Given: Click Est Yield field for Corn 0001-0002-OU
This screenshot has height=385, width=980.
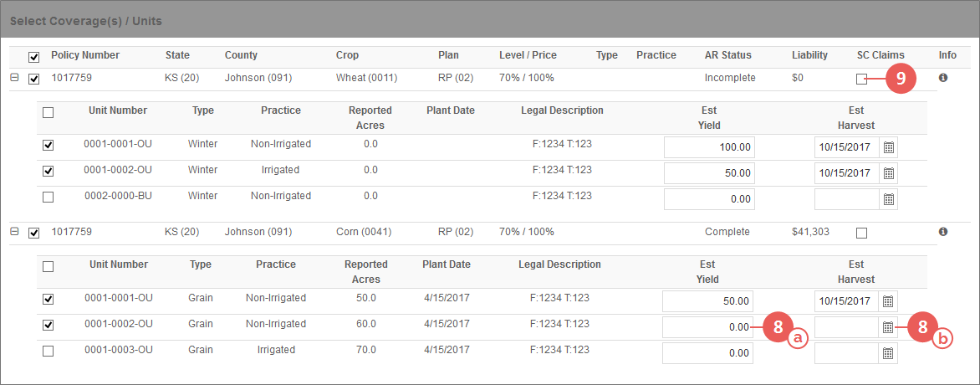Looking at the screenshot, I should [x=707, y=326].
